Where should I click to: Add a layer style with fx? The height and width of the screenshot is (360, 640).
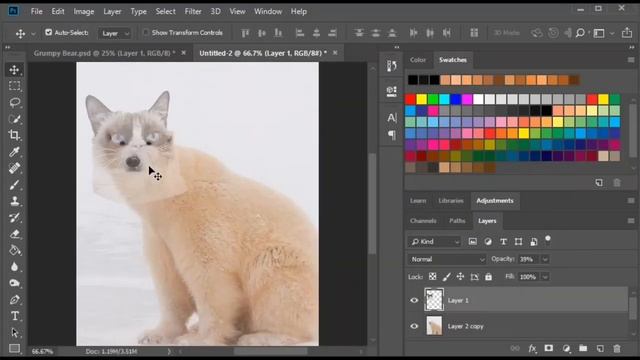[x=532, y=348]
